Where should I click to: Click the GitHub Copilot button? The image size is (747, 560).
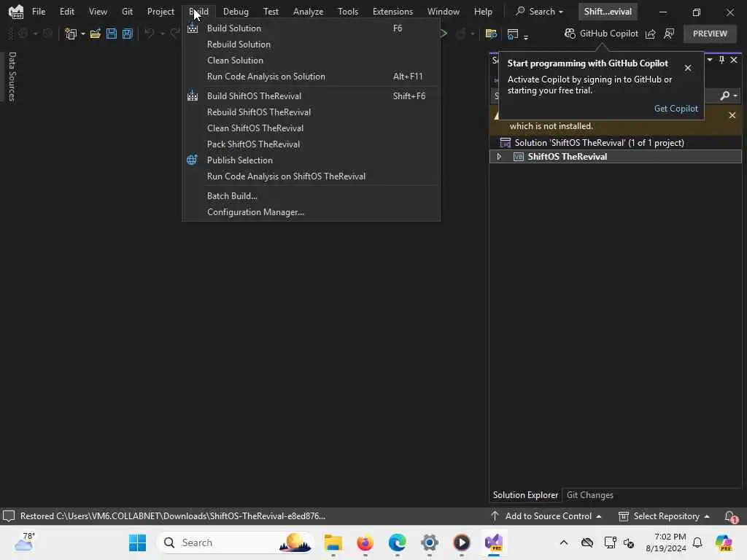click(x=601, y=34)
